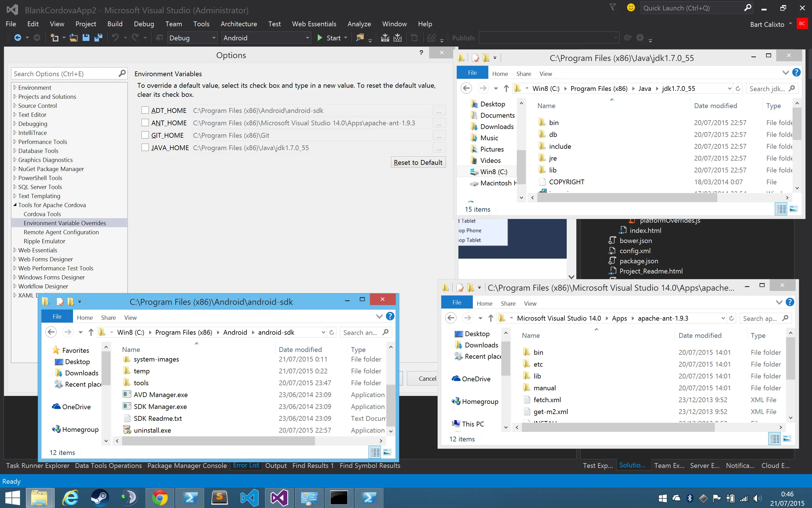
Task: Check the ANT_HOME override checkbox
Action: tap(145, 123)
